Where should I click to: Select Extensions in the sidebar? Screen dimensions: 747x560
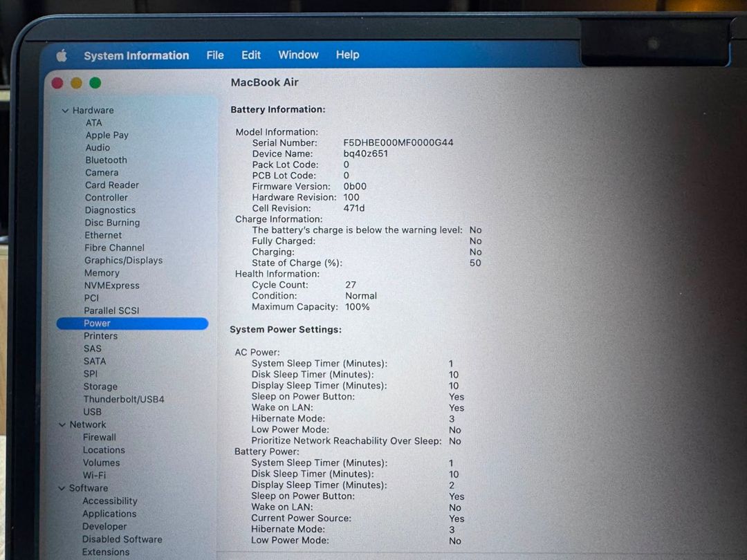[x=106, y=552]
